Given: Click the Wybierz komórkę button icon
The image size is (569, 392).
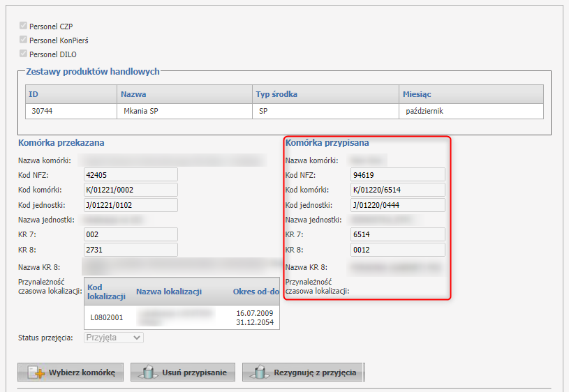Looking at the screenshot, I should (36, 372).
